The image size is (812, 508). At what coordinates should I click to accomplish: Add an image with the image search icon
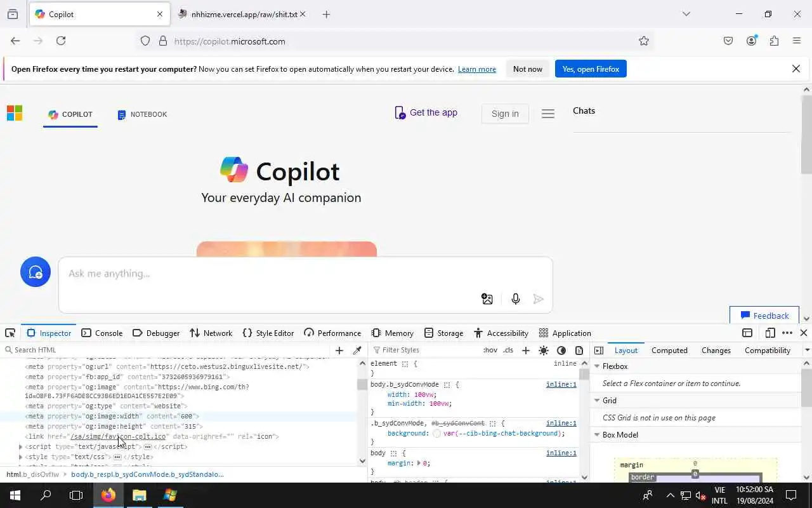(x=487, y=299)
